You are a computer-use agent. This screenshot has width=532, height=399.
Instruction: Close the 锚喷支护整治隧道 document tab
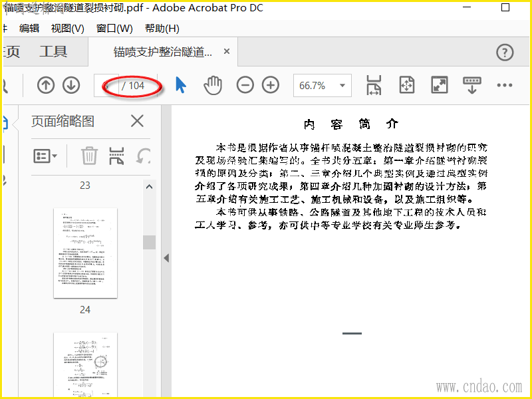(x=227, y=52)
